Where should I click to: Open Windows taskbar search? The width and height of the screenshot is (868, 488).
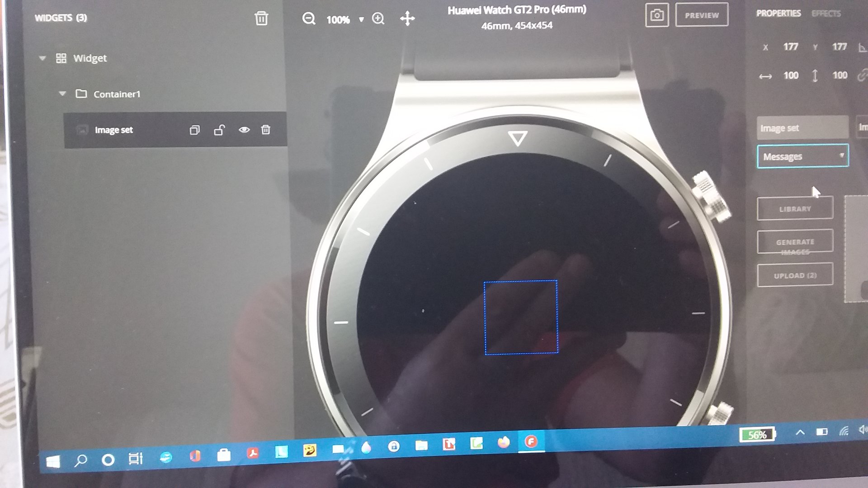[x=81, y=460]
